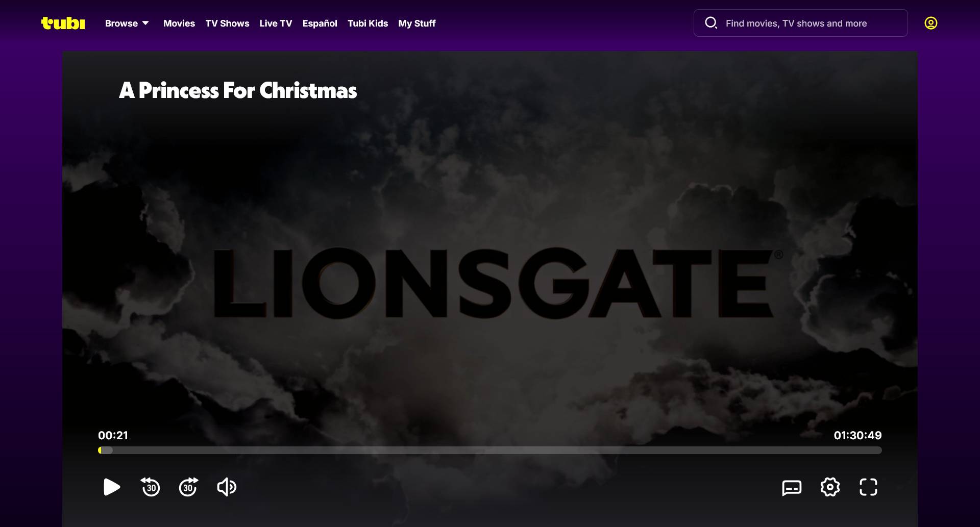Click the Tubi logo
980x527 pixels.
pos(63,23)
